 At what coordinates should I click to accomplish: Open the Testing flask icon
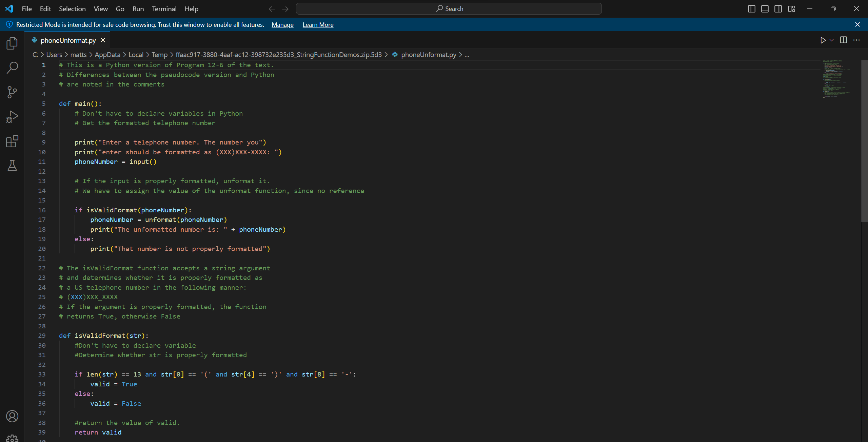click(12, 166)
